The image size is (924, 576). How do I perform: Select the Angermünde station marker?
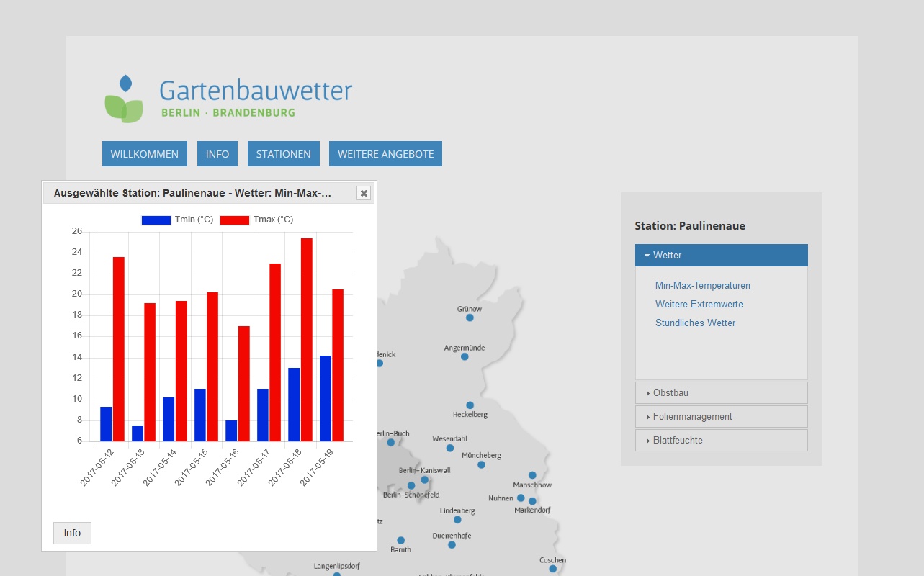pos(465,356)
